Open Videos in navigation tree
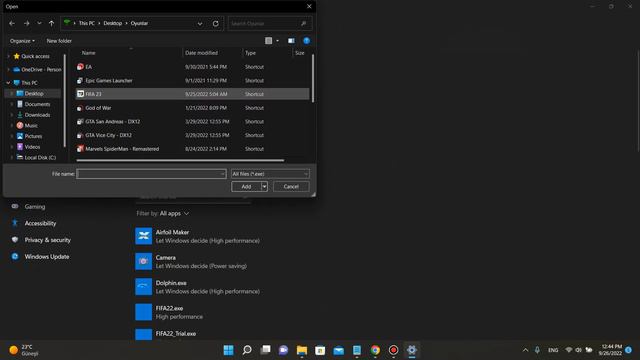Screen dimensions: 640x360 coord(32,147)
